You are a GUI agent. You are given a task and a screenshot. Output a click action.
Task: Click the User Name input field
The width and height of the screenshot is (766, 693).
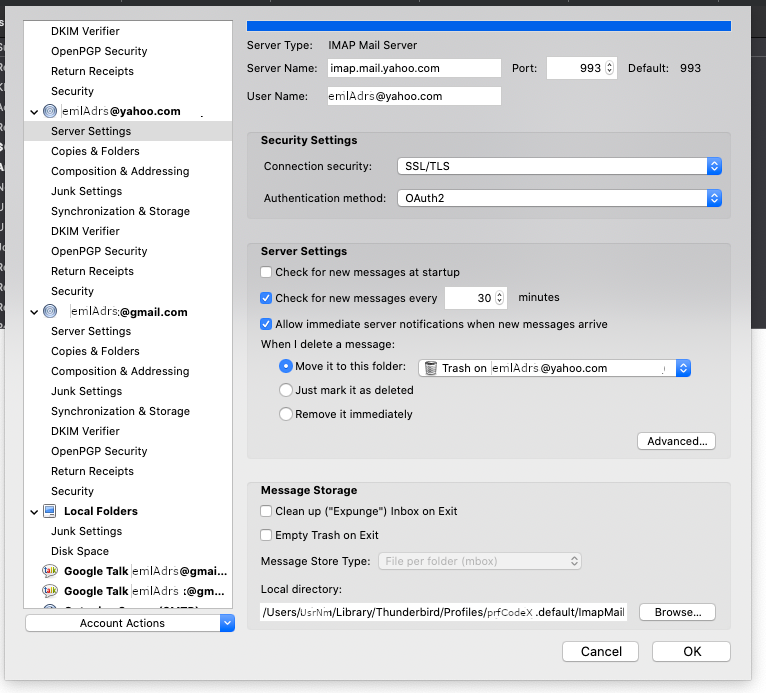(414, 96)
